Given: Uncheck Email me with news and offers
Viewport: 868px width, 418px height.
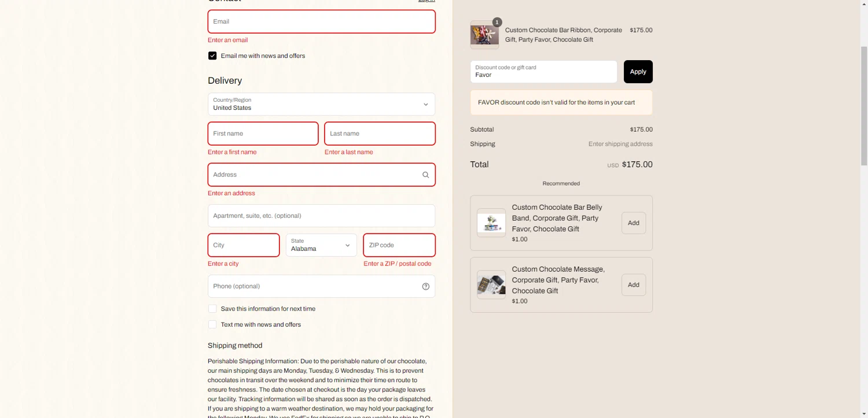Looking at the screenshot, I should (212, 56).
